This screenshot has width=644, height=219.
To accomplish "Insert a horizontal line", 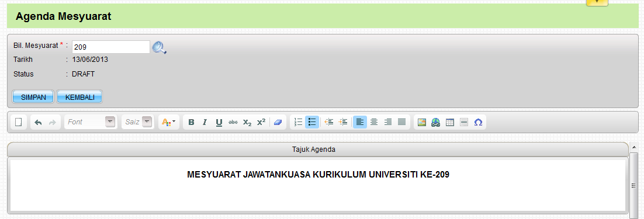I will [x=463, y=122].
